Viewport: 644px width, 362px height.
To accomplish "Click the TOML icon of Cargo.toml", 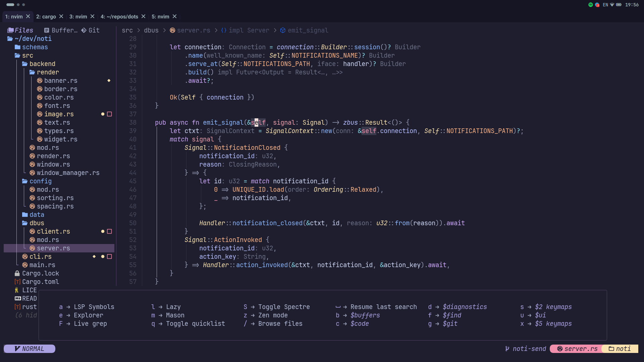I will tap(17, 282).
